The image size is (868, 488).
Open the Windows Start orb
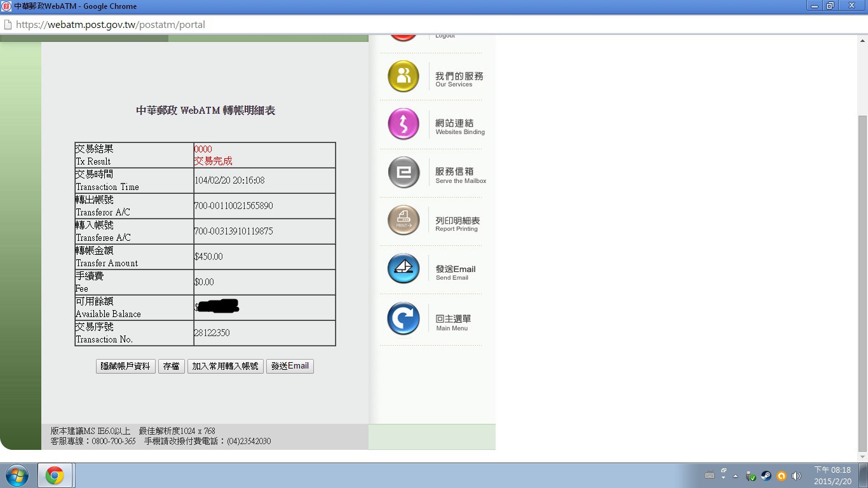tap(17, 475)
